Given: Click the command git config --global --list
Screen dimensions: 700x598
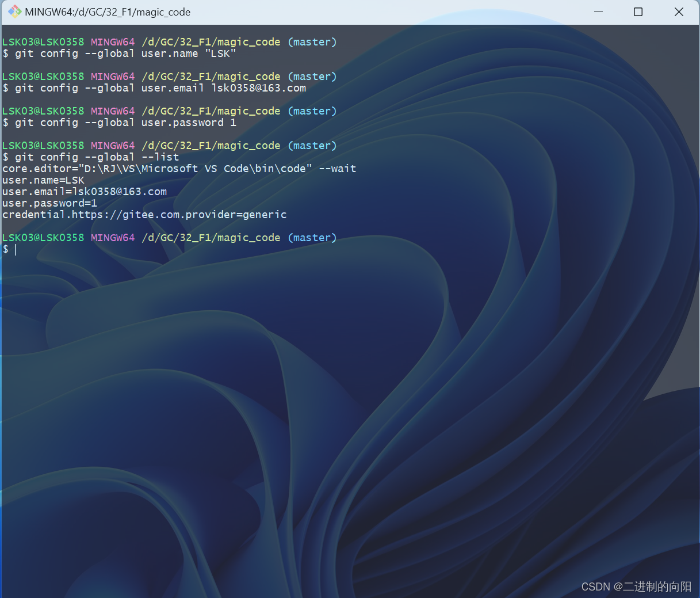Looking at the screenshot, I should [x=97, y=157].
